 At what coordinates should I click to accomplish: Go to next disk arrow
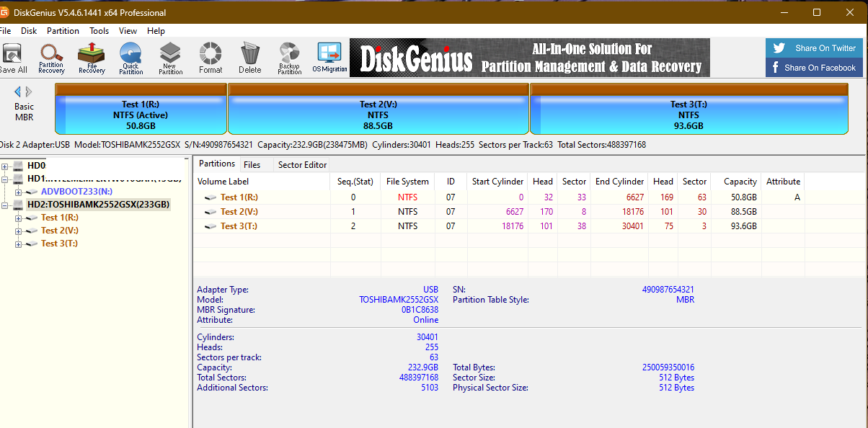coord(29,92)
